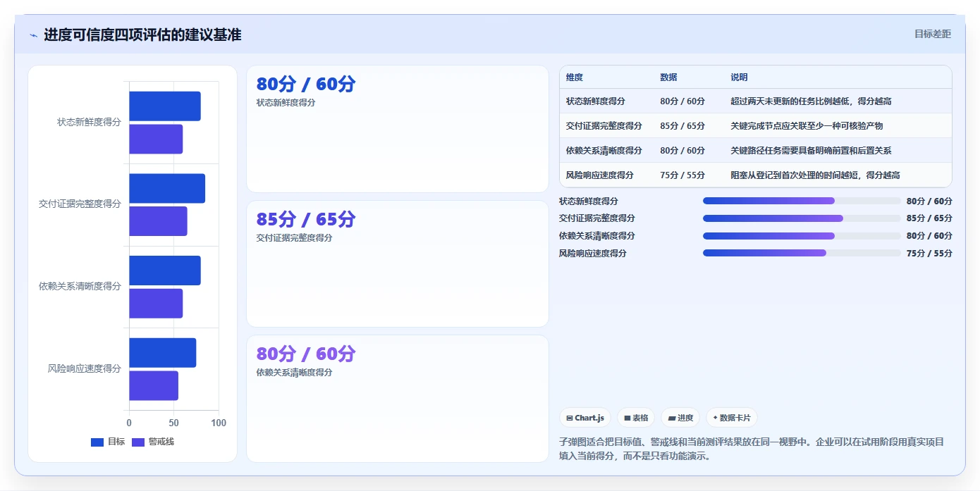Click the 85分 / 65分 value beside the progress bar
The width and height of the screenshot is (980, 491).
(929, 218)
